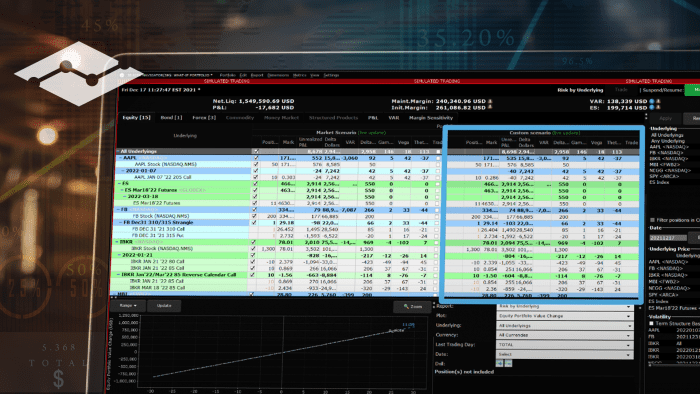This screenshot has height=394, width=700.
Task: Click the first blue drill arrow icon
Action: click(x=500, y=364)
